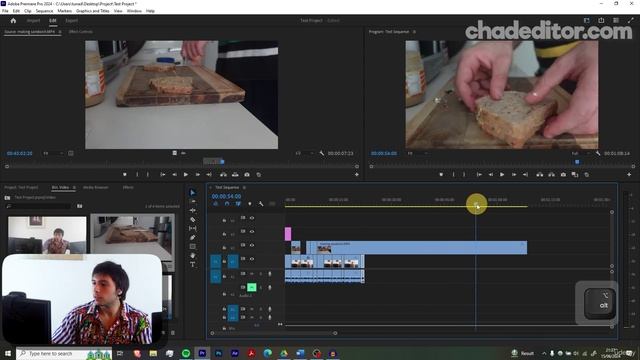640x360 pixels.
Task: Select the Track Select Forward tool
Action: [x=193, y=201]
